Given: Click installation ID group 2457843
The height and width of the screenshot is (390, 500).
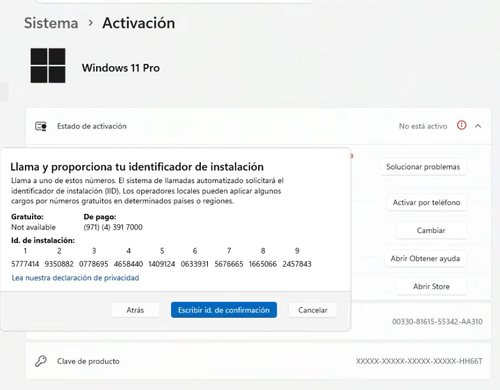Looking at the screenshot, I should coord(297,264).
